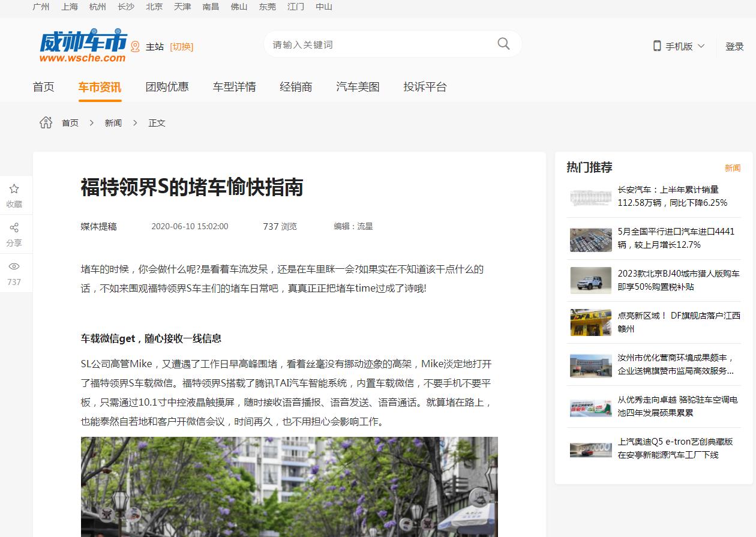Click the [切换] site switch link
756x537 pixels.
point(181,47)
